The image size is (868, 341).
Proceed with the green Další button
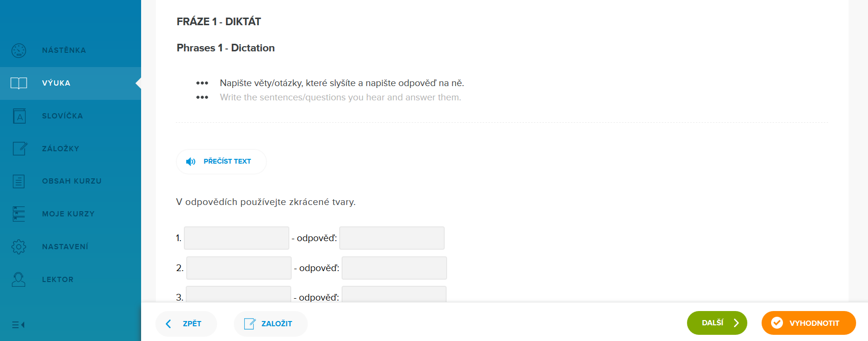(716, 323)
